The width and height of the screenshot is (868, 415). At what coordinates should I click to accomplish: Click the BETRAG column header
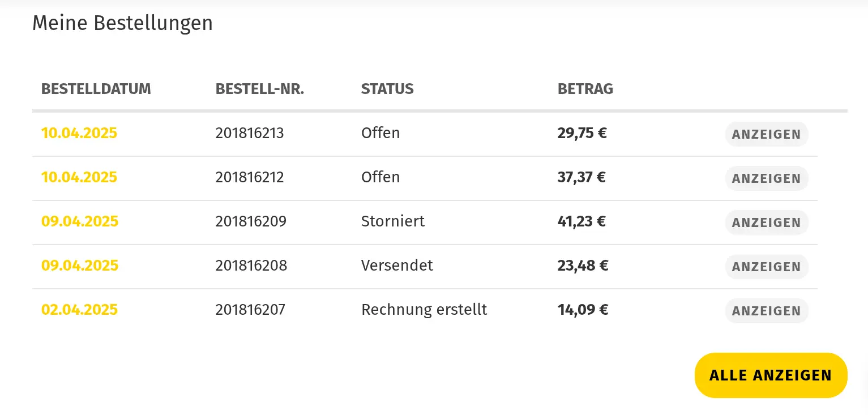(x=585, y=89)
